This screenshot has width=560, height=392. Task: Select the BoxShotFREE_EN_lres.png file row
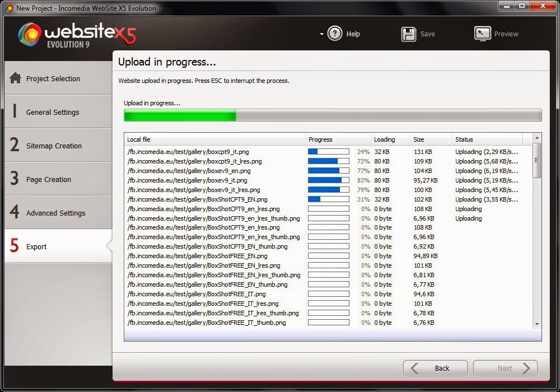(x=328, y=265)
